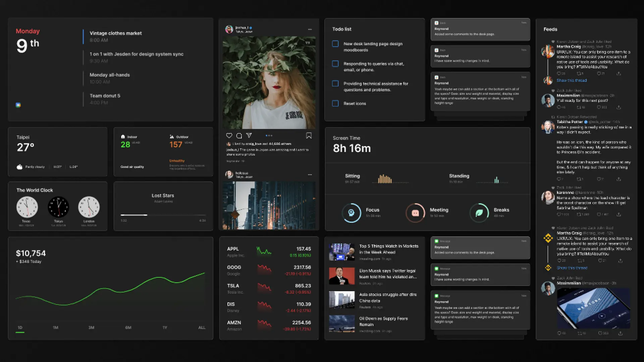The image size is (644, 362).
Task: Open the New York image thumbnail in Feeds
Action: 593,308
